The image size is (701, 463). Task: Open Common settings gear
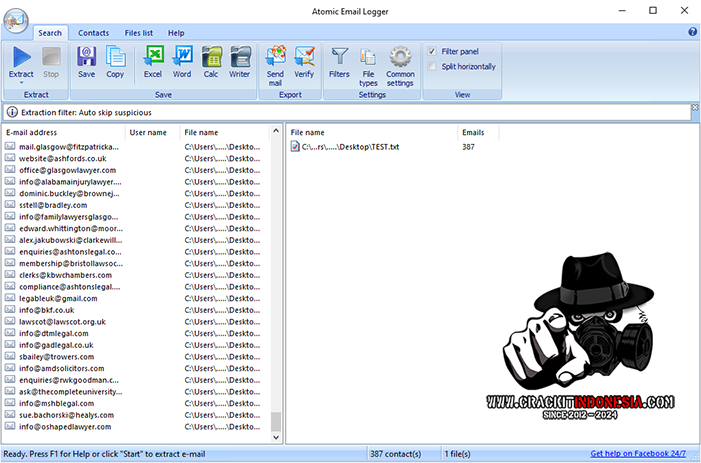pos(400,57)
